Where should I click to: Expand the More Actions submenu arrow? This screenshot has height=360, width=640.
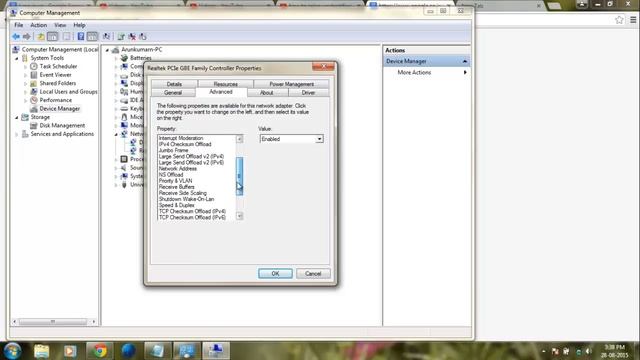[x=465, y=73]
